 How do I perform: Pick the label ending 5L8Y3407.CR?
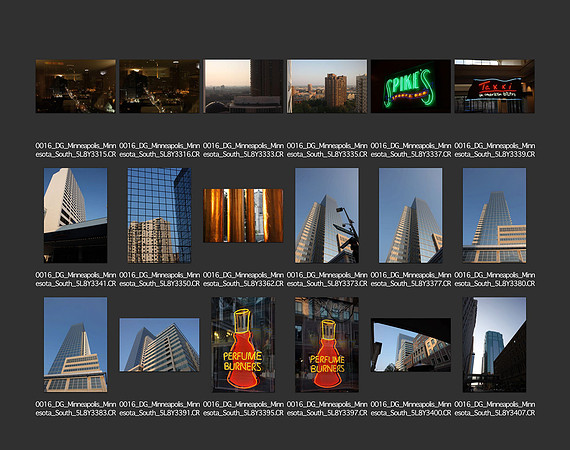[x=494, y=409]
